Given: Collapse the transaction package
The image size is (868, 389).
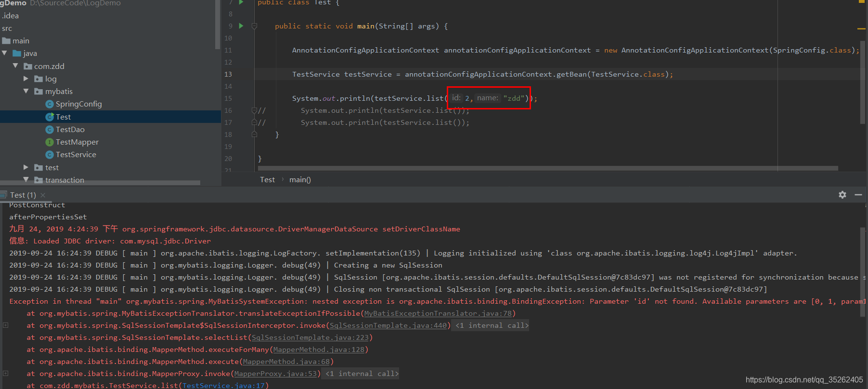Looking at the screenshot, I should pyautogui.click(x=26, y=180).
